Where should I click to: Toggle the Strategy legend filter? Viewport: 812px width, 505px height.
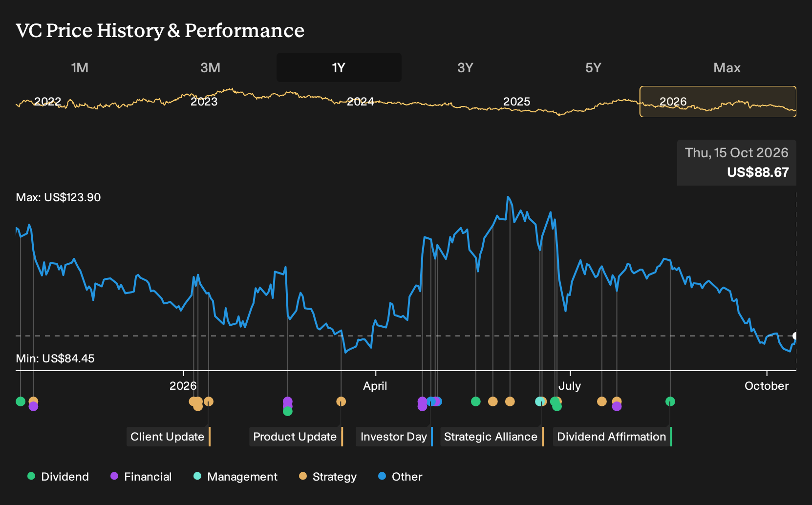328,477
